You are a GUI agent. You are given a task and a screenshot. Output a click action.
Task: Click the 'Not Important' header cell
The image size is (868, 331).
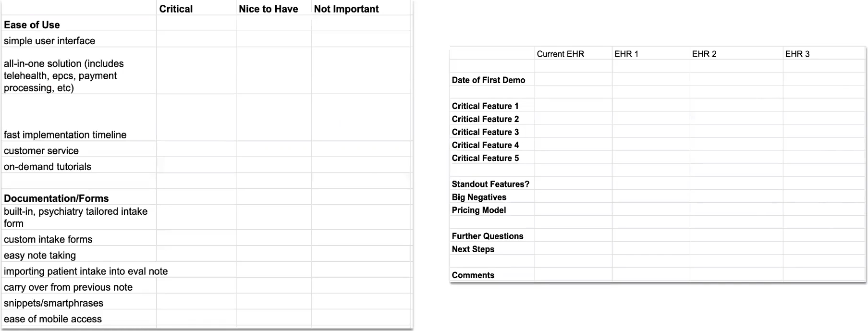point(346,9)
